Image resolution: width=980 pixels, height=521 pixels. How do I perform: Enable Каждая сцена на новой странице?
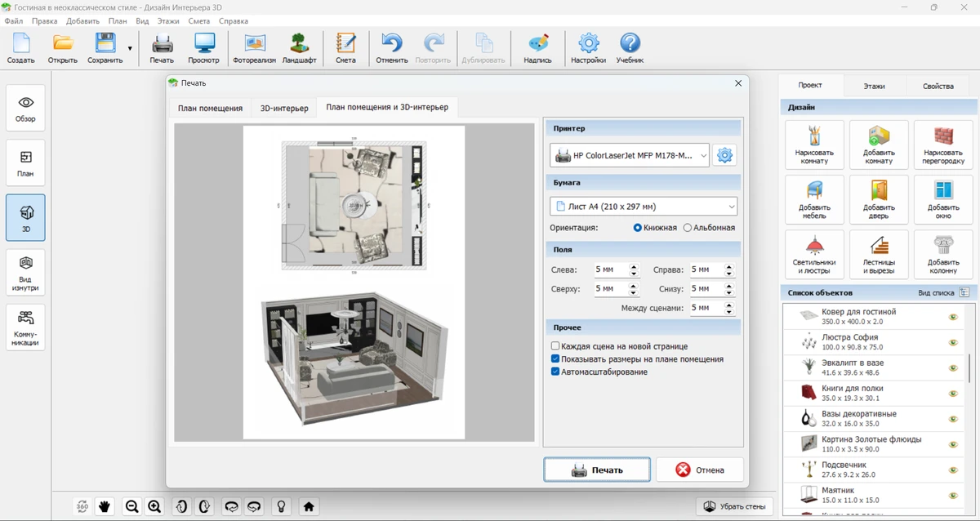[555, 346]
